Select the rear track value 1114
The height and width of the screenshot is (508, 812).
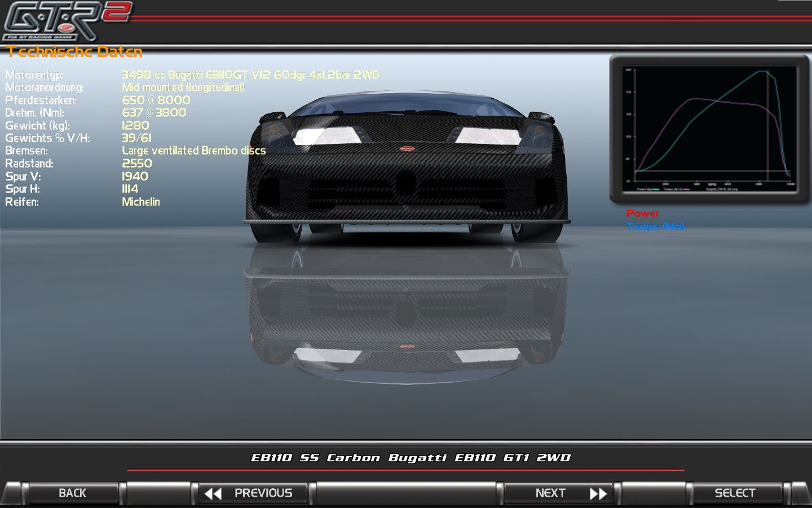click(x=130, y=189)
